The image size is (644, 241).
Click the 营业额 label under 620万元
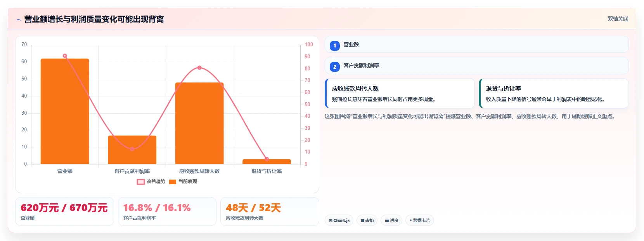click(x=28, y=218)
